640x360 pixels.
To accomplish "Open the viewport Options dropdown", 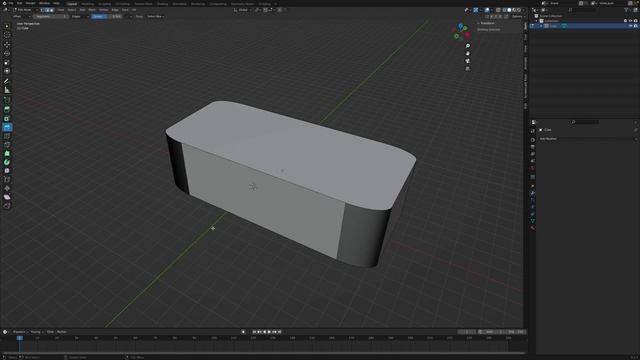I will (x=517, y=17).
